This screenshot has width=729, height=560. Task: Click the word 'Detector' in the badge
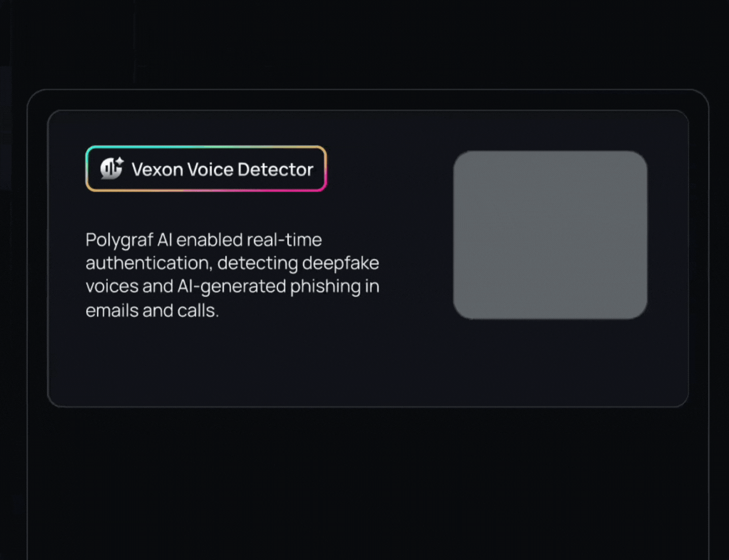tap(276, 170)
